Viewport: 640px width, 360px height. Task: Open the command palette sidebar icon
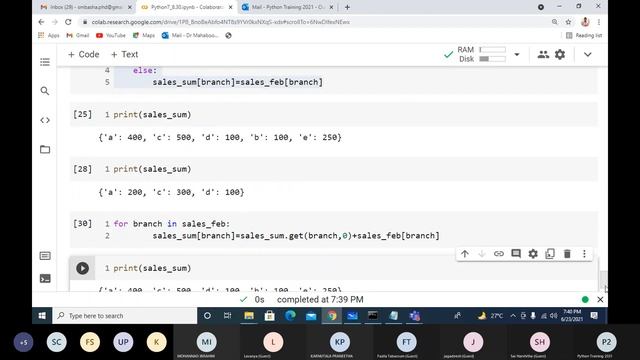[x=45, y=256]
